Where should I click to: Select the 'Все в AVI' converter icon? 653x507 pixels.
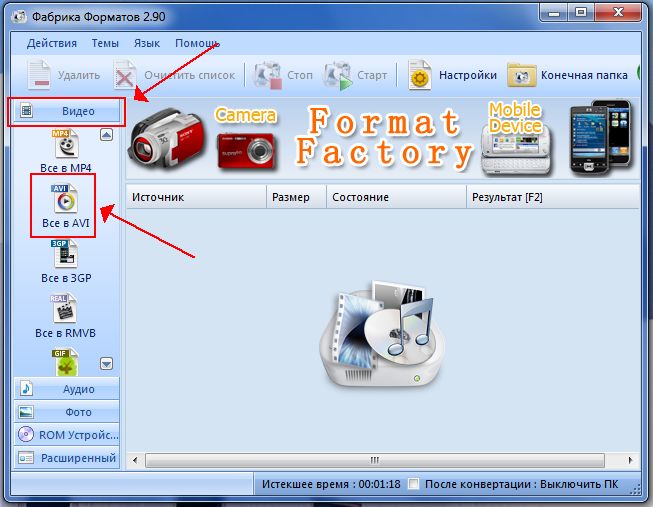(x=65, y=199)
